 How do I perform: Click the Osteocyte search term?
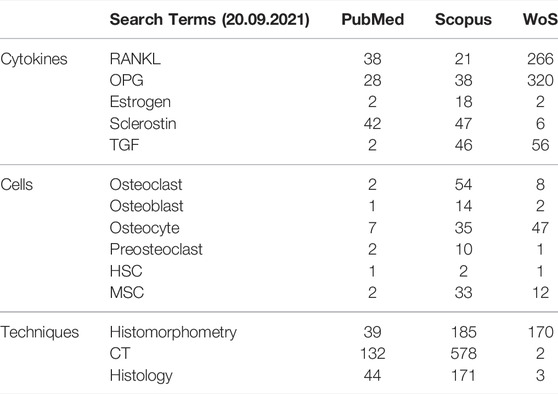pos(144,228)
